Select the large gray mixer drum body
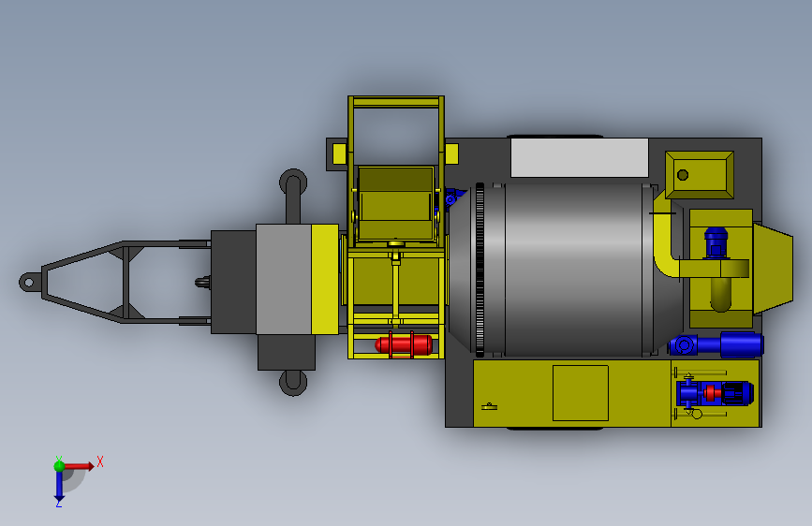This screenshot has width=812, height=526. (x=572, y=270)
